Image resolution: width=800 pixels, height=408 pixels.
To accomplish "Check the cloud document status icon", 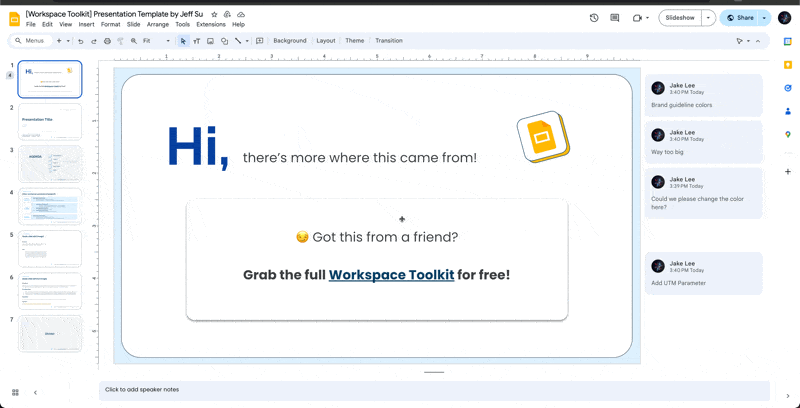I will point(241,15).
